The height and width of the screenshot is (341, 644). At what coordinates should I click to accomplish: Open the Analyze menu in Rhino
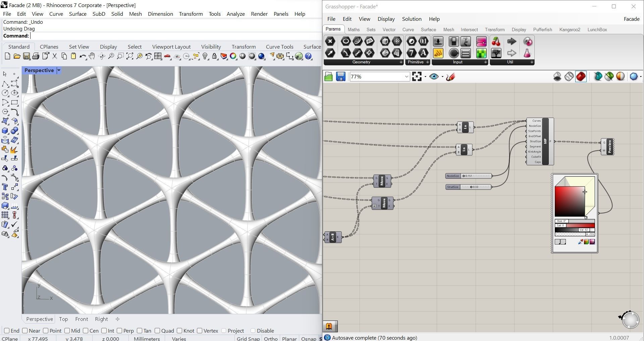click(235, 14)
